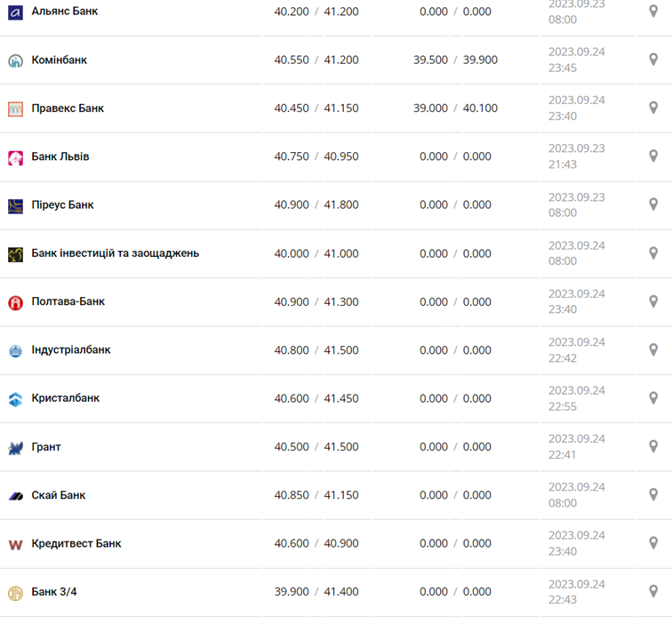The image size is (672, 625).
Task: Click the Правекс Банк logo icon
Action: click(x=15, y=109)
